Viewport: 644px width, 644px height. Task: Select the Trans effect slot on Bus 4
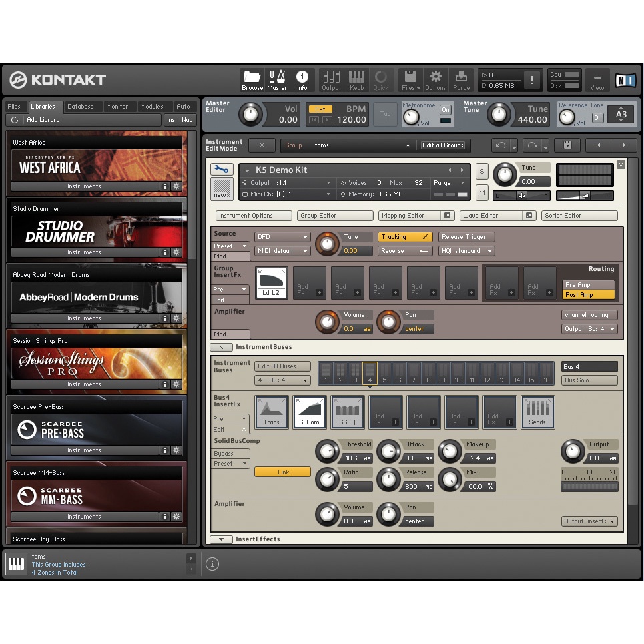pos(272,412)
